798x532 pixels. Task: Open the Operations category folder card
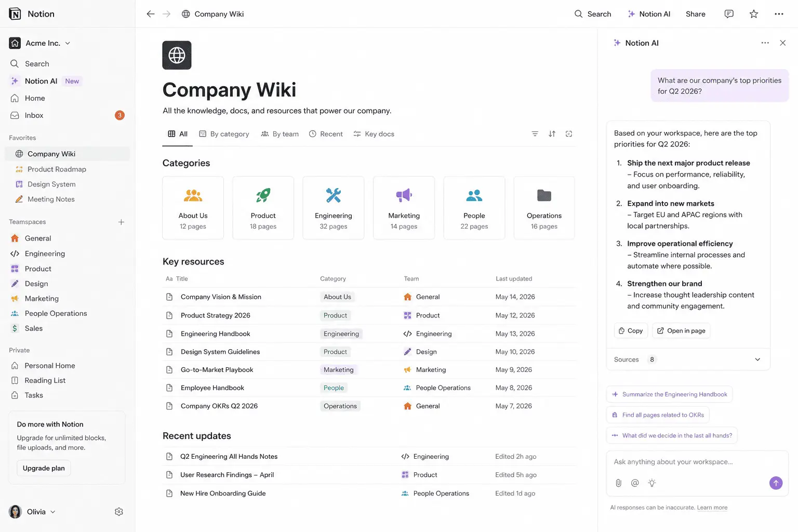pyautogui.click(x=544, y=208)
